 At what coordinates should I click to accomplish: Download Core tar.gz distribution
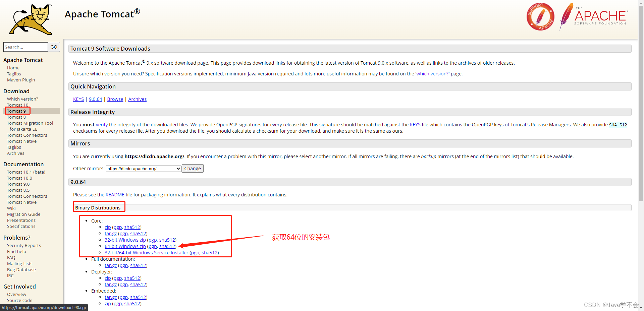coord(111,234)
